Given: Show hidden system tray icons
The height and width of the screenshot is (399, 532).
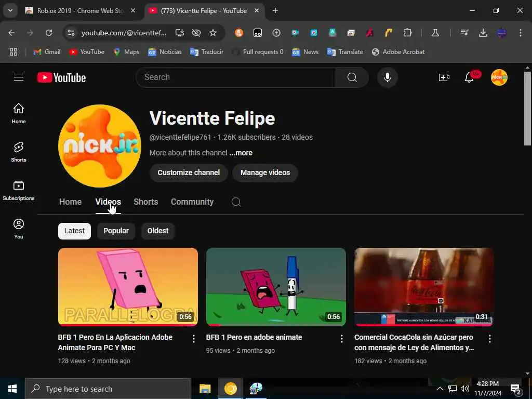Looking at the screenshot, I should pyautogui.click(x=440, y=389).
